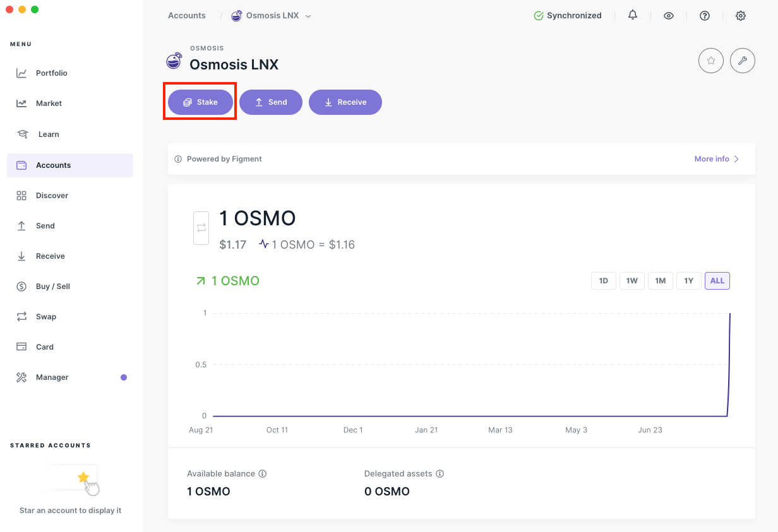The image size is (778, 532).
Task: Click the green 1 OSMO change value
Action: (x=236, y=281)
